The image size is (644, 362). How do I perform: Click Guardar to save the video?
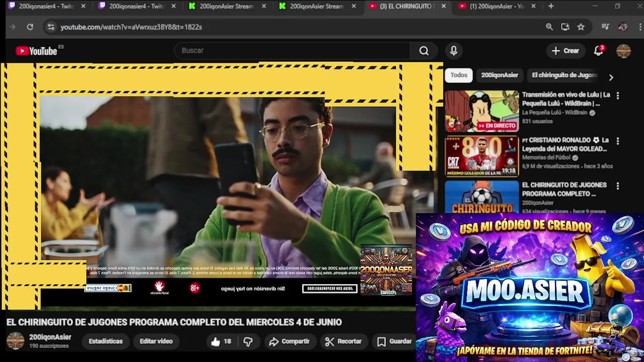click(x=394, y=341)
